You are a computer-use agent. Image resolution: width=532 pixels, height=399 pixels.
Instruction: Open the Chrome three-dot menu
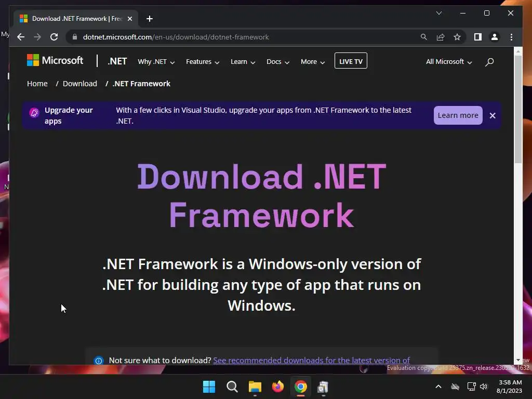click(x=511, y=37)
